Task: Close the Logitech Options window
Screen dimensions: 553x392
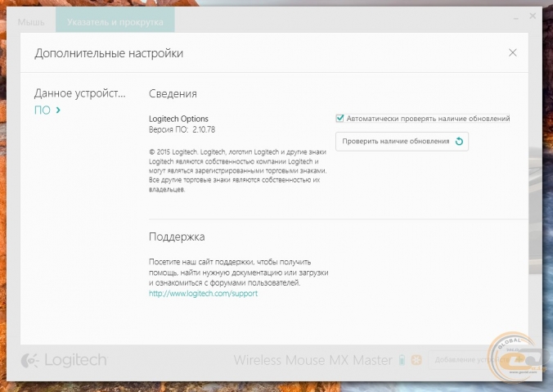Action: [533, 16]
